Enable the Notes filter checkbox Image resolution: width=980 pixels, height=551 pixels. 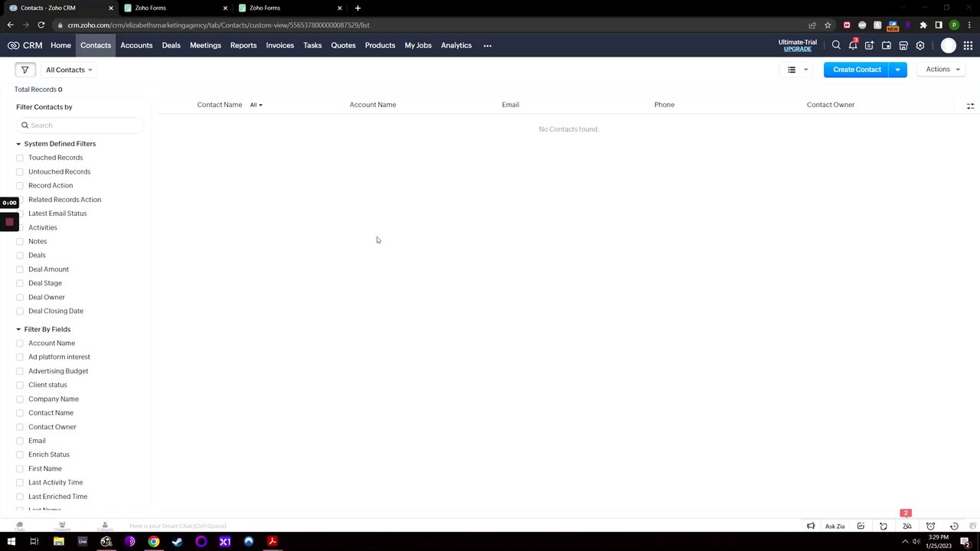coord(20,241)
